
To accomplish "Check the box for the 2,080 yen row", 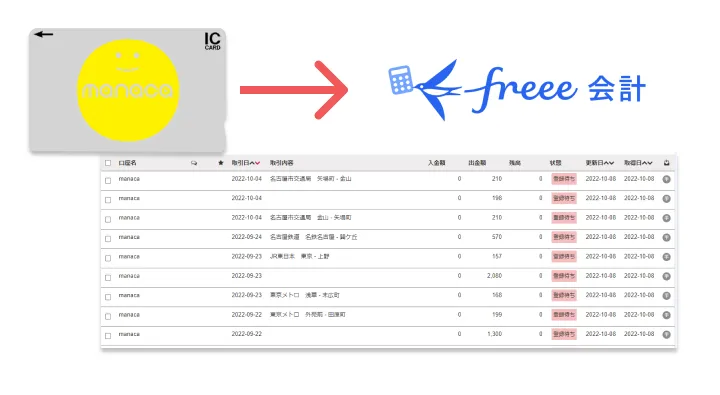I will pos(108,277).
